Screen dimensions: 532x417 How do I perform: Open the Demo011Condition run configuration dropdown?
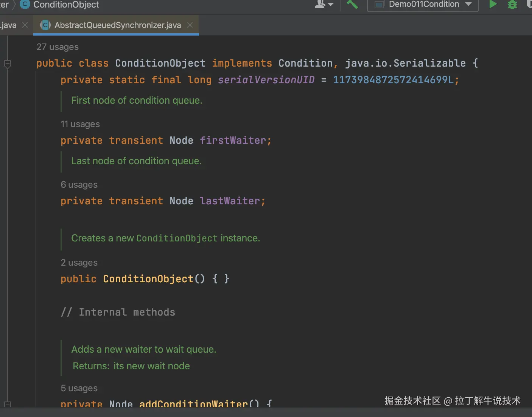tap(423, 5)
